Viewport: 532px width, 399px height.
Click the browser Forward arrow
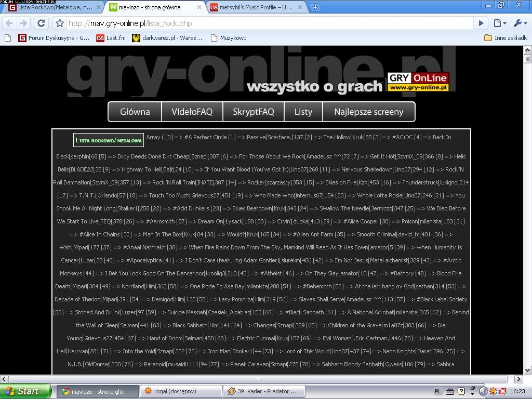[23, 23]
